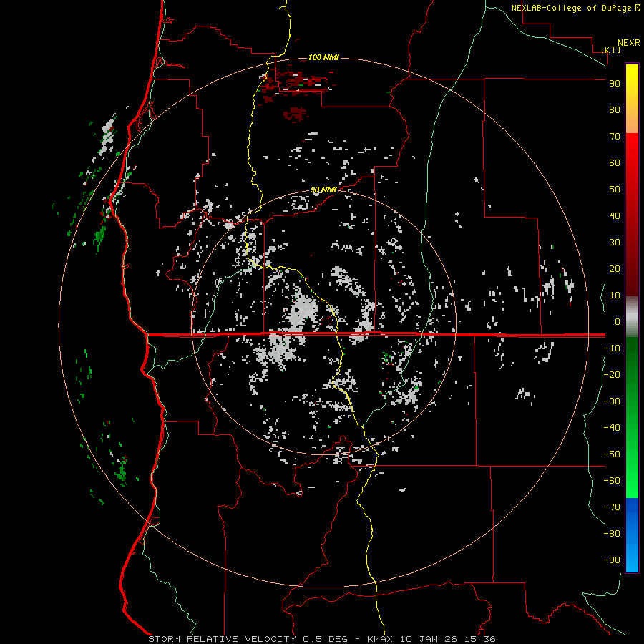Pick the yellow band of the color scale

tap(632, 99)
